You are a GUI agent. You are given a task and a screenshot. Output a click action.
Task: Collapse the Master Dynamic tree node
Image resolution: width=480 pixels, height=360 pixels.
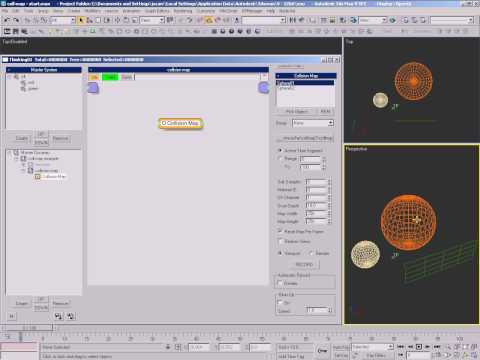10,153
